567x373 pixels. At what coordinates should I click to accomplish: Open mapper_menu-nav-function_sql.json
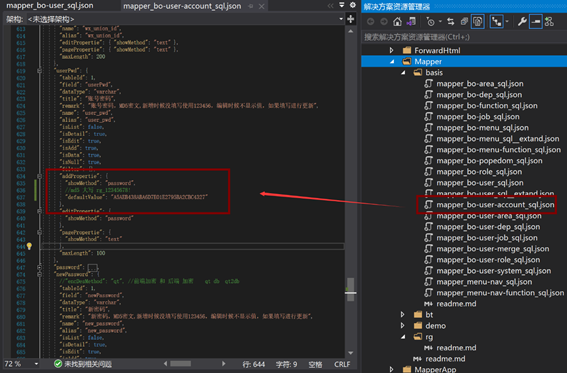coord(500,293)
